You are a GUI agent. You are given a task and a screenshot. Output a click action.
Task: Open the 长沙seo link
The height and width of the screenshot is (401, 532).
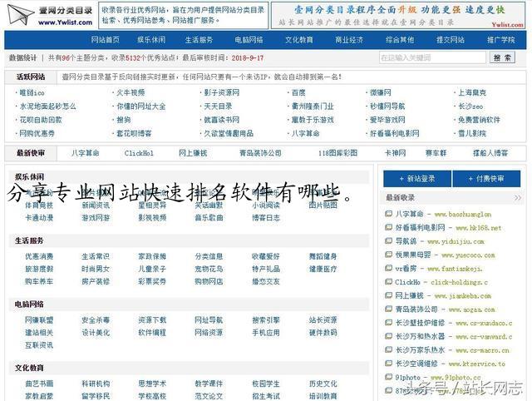coord(470,106)
